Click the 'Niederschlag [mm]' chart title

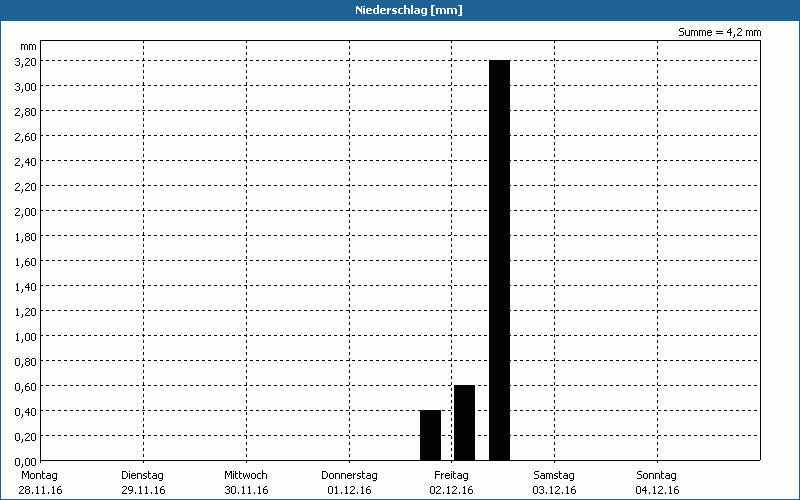point(409,10)
